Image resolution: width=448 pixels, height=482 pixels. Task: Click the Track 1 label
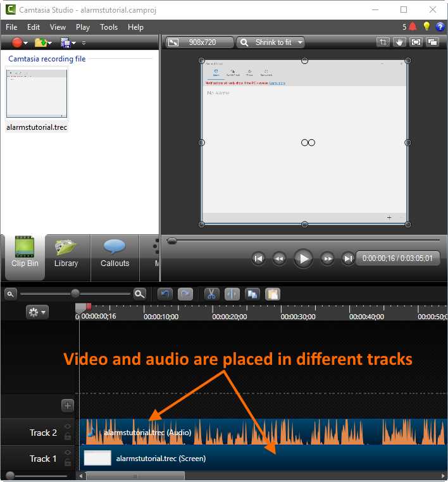[x=43, y=459]
